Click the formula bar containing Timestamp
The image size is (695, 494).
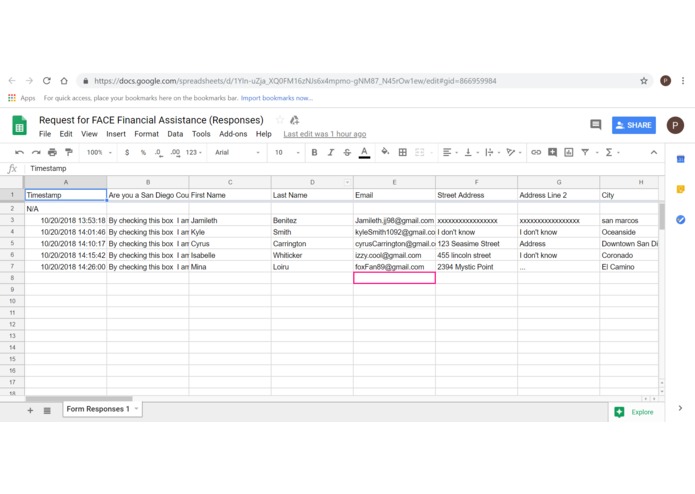pos(346,168)
